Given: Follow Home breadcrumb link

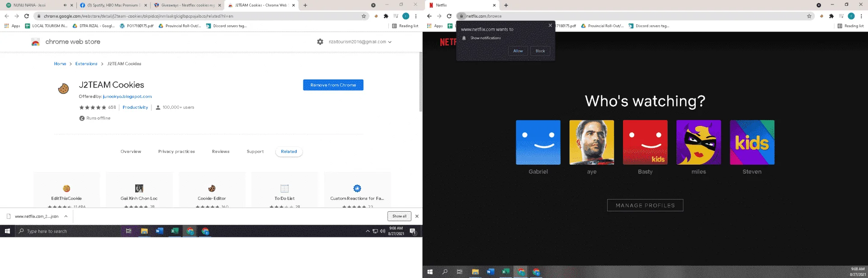Looking at the screenshot, I should tap(60, 64).
